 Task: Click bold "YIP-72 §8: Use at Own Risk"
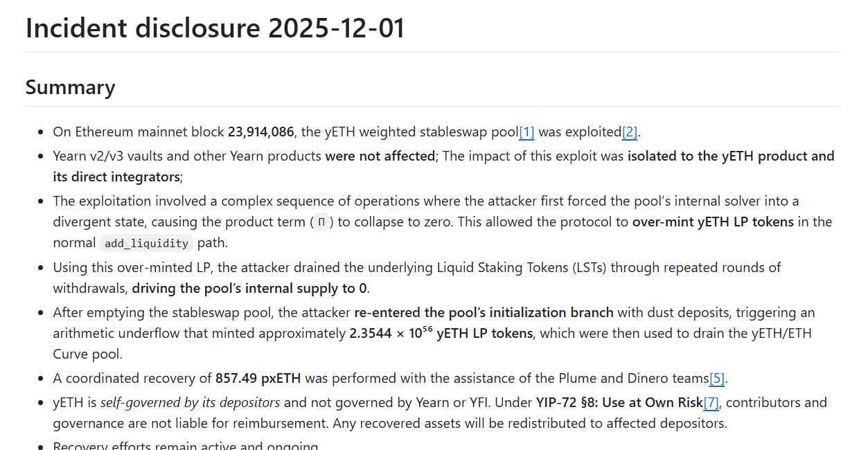(619, 403)
